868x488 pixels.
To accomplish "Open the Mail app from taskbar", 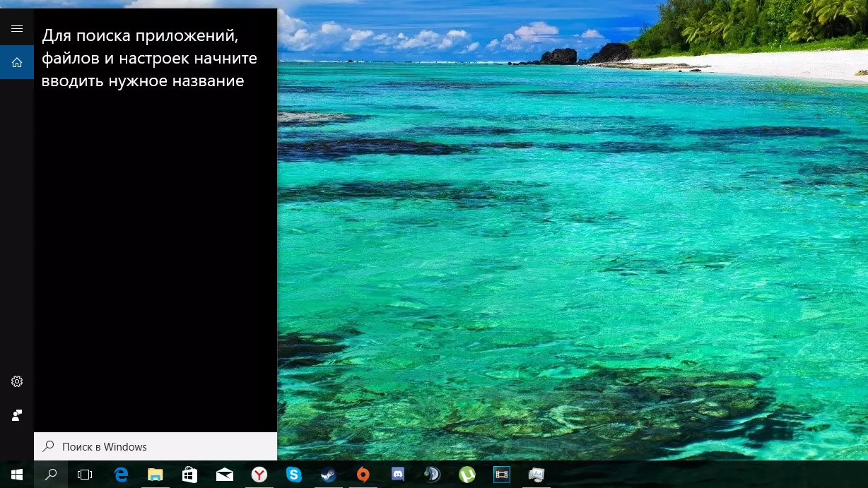I will point(225,475).
